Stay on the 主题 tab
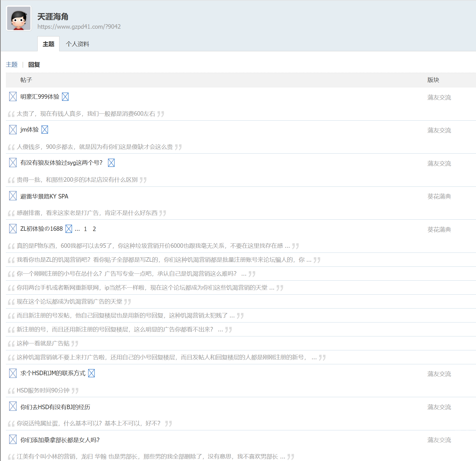The height and width of the screenshot is (461, 476). (48, 44)
